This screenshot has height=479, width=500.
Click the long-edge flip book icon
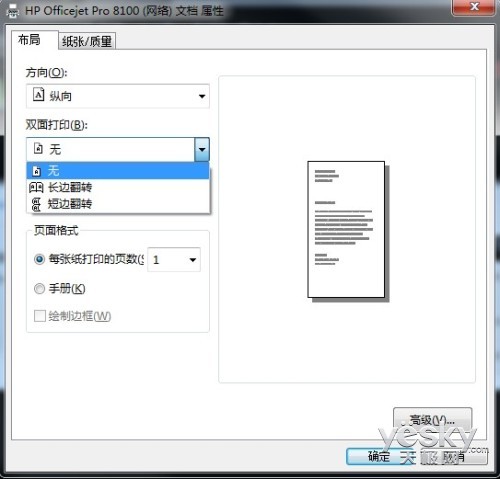(x=36, y=188)
